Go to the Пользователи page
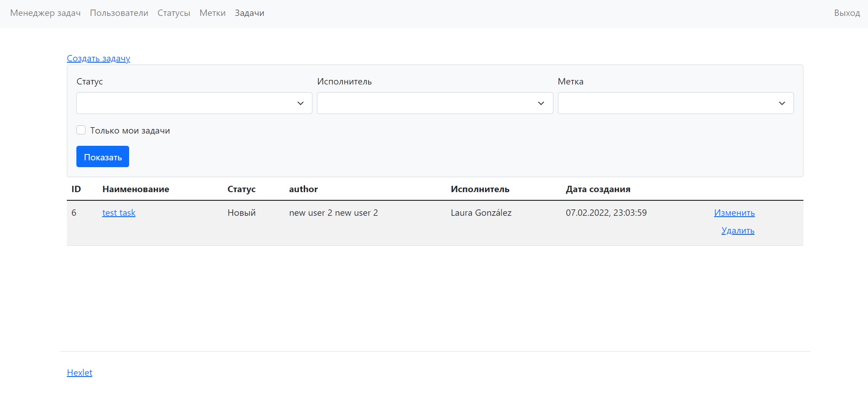Image resolution: width=868 pixels, height=402 pixels. tap(119, 13)
